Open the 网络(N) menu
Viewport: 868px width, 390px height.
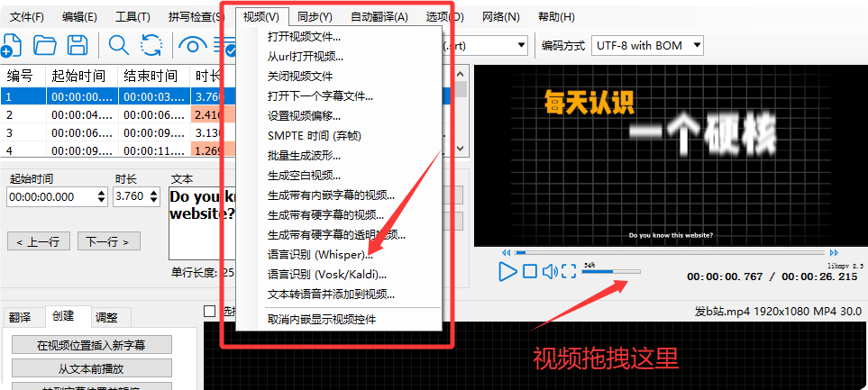click(501, 17)
